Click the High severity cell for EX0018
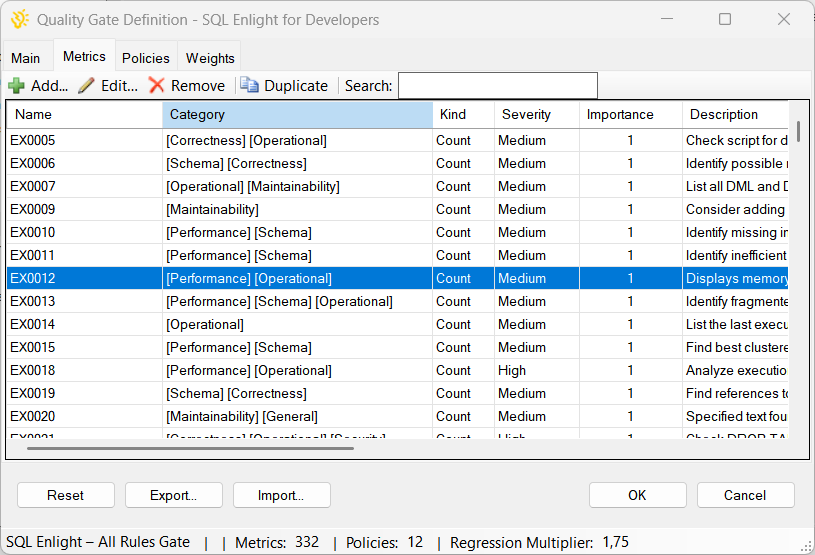The width and height of the screenshot is (815, 555). click(537, 370)
